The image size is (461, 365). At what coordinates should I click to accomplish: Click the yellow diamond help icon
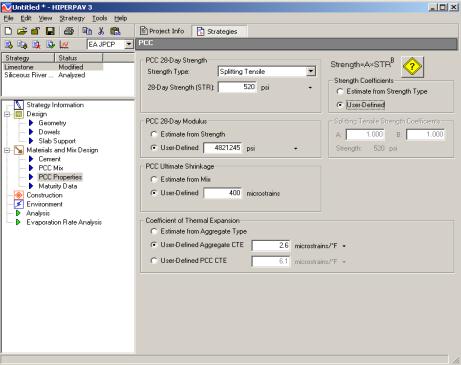click(412, 67)
